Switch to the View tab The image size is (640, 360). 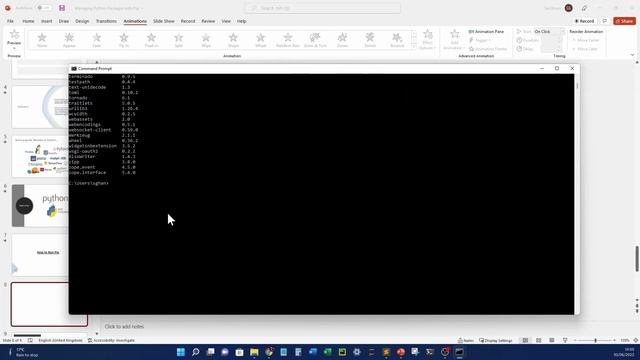(226, 21)
